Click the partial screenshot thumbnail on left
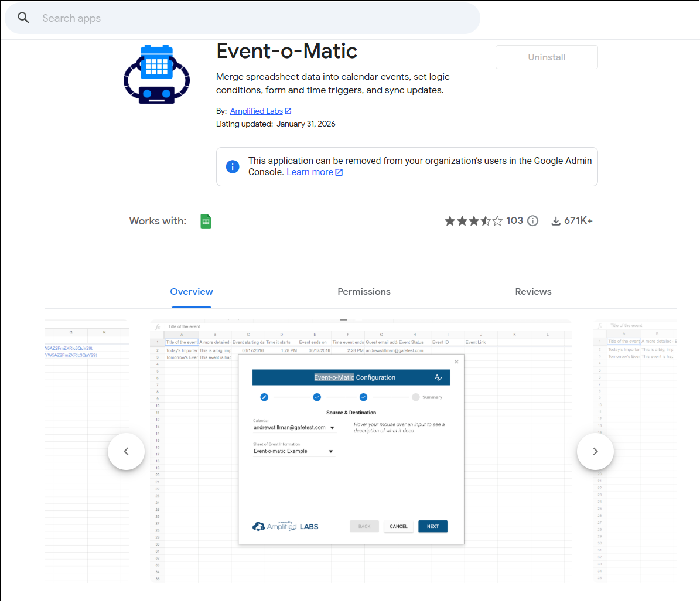 click(x=87, y=451)
